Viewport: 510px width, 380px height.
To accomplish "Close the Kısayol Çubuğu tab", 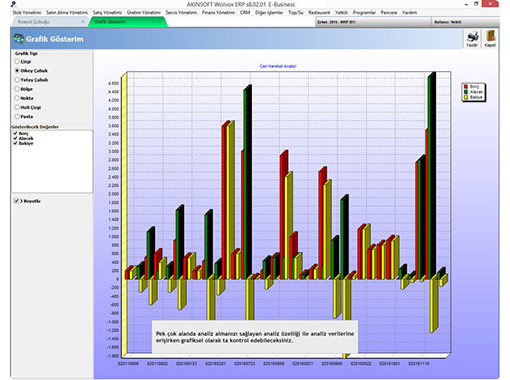I will click(83, 22).
